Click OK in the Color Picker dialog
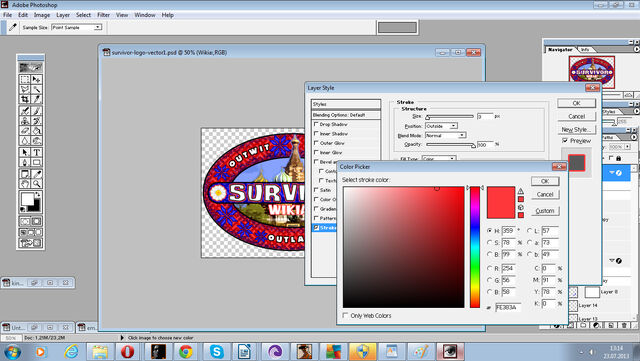This screenshot has height=361, width=640. point(545,181)
